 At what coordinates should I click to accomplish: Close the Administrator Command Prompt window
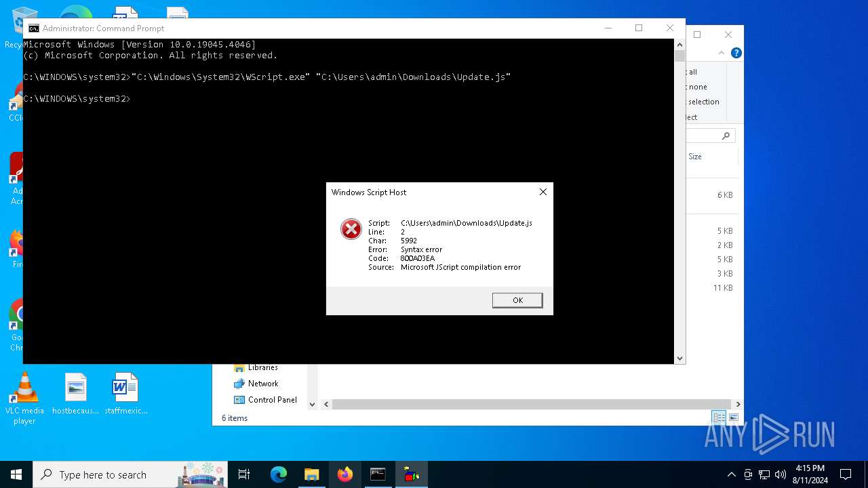(670, 28)
